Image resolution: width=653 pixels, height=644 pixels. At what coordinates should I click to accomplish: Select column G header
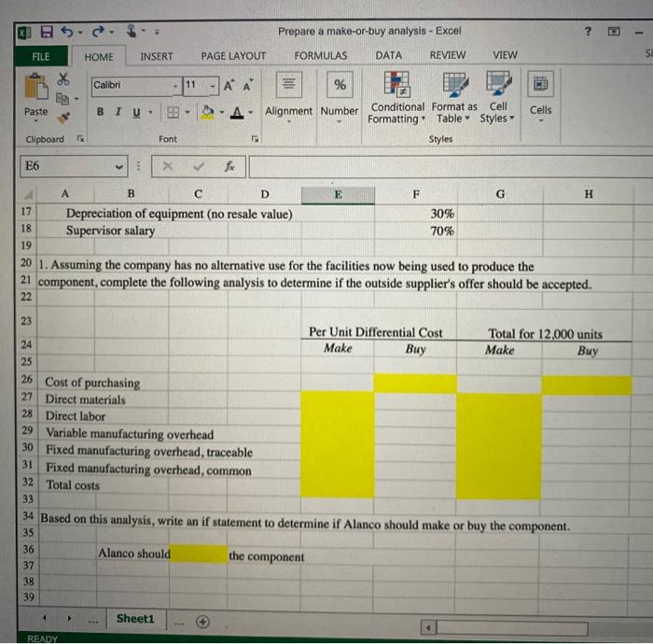[x=500, y=194]
